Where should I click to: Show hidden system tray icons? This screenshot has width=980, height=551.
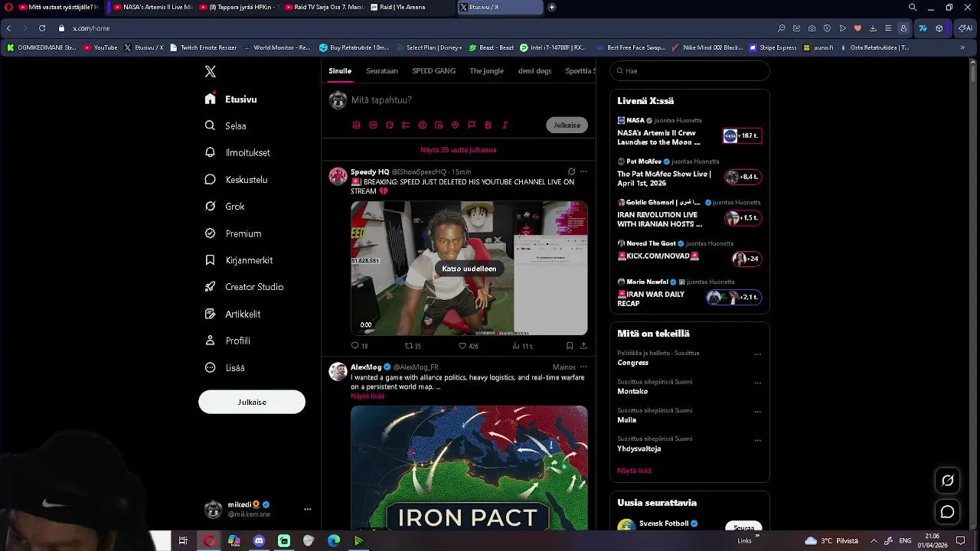click(874, 541)
